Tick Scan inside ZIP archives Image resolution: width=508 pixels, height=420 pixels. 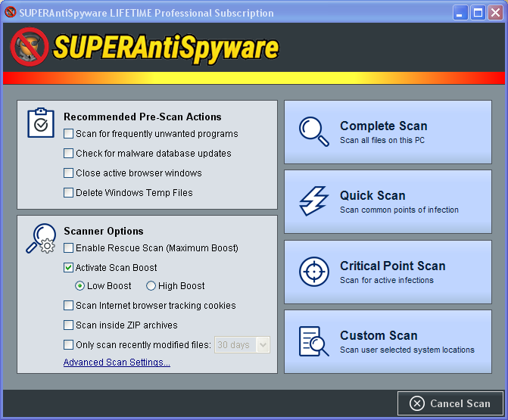pyautogui.click(x=68, y=325)
